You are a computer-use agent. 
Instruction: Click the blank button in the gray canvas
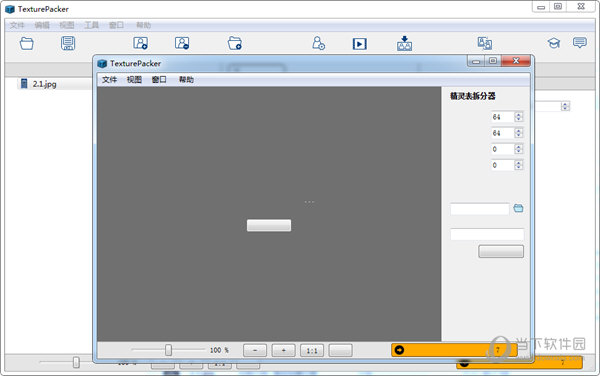[x=269, y=225]
